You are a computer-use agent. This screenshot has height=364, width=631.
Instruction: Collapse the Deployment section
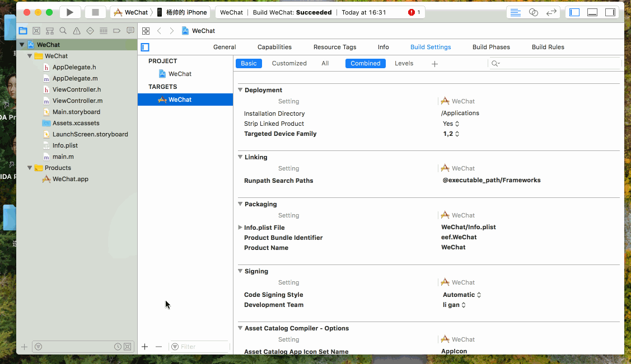(240, 90)
